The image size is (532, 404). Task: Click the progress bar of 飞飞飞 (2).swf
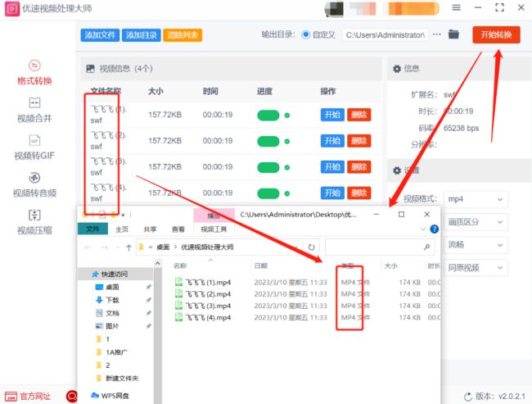point(268,141)
